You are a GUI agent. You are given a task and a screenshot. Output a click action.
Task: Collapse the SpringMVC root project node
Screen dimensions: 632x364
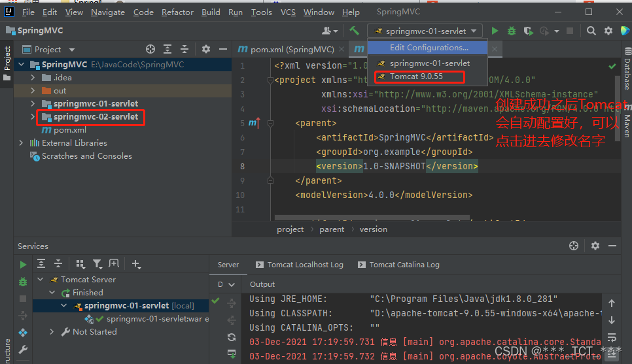click(x=22, y=65)
